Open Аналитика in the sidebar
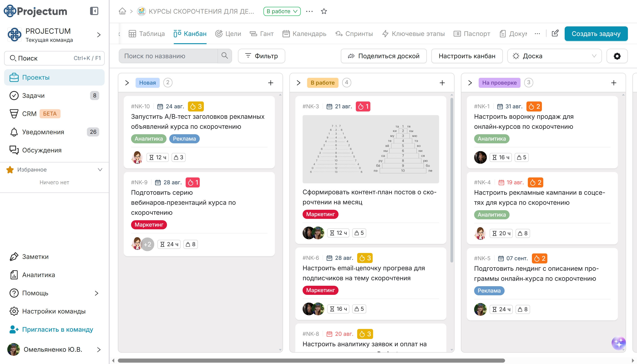The height and width of the screenshot is (364, 637). [x=54, y=275]
